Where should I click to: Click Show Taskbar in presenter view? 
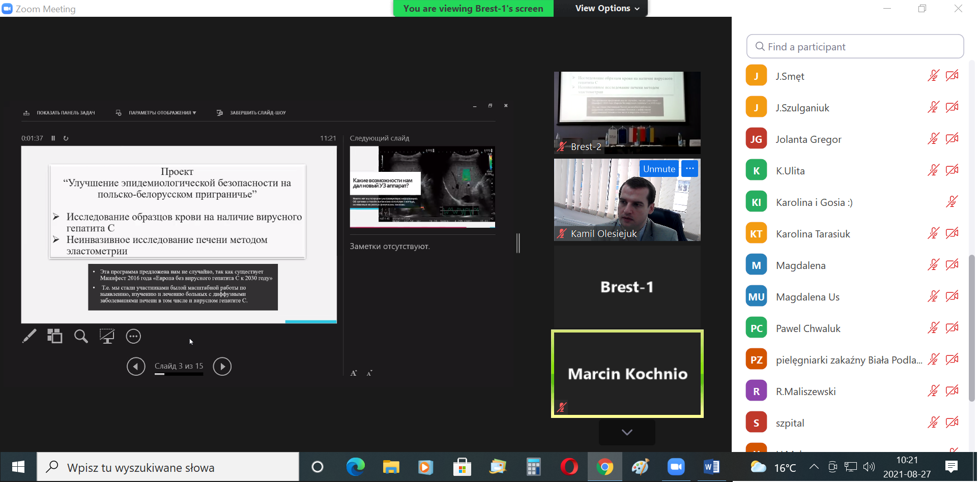point(60,113)
